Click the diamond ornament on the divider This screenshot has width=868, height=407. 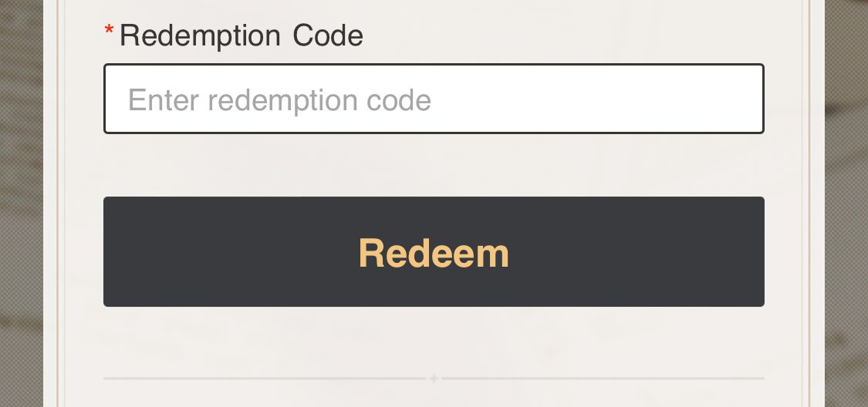(x=434, y=378)
